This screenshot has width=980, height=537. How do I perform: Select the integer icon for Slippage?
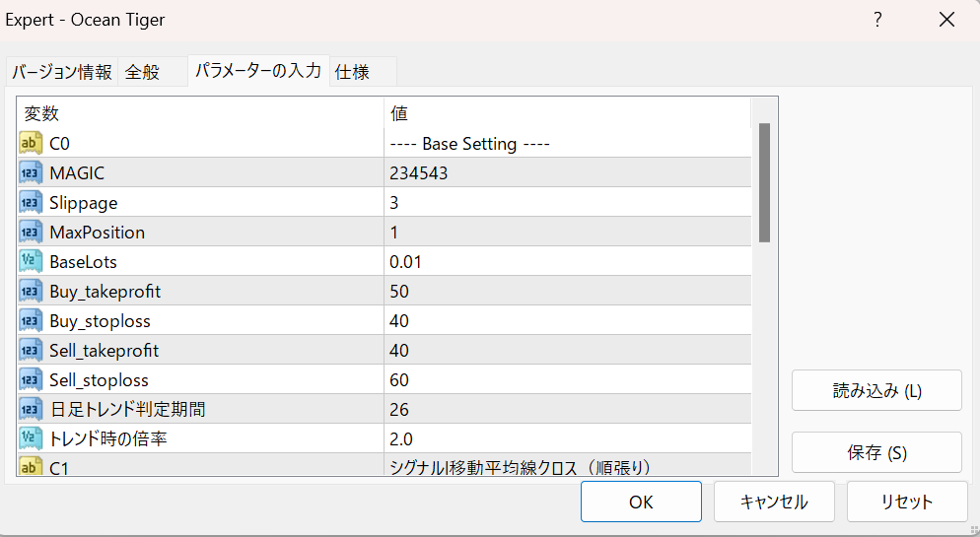click(x=30, y=202)
